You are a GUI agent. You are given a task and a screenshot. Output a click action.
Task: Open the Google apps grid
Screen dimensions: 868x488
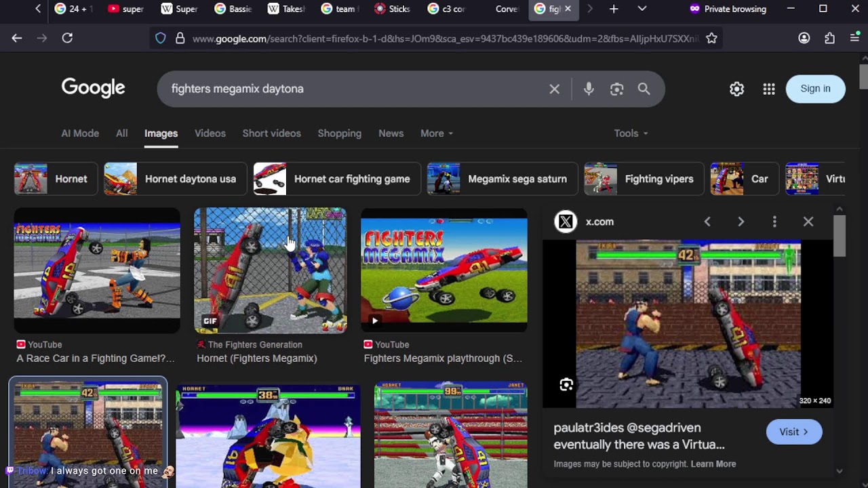[768, 89]
